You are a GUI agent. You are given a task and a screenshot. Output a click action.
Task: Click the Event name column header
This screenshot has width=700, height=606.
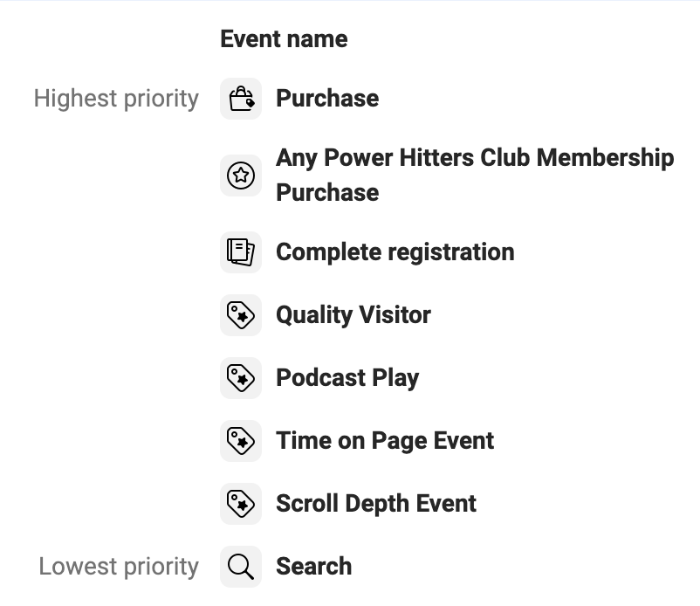[284, 38]
